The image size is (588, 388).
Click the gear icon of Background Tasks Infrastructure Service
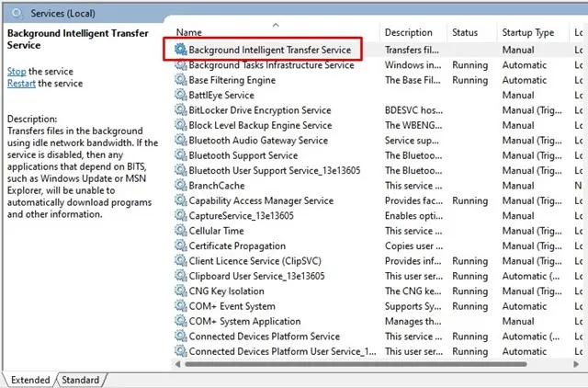pos(181,65)
